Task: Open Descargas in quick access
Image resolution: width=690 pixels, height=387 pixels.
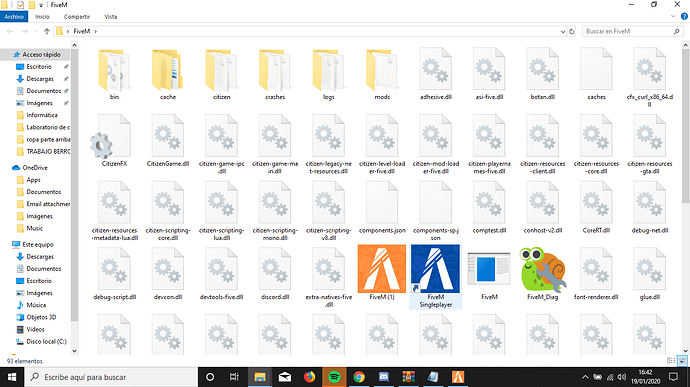Action: [x=40, y=79]
